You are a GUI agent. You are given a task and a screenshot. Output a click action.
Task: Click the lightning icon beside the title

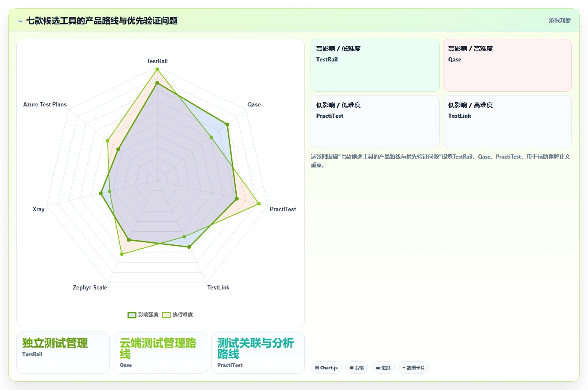pos(20,21)
